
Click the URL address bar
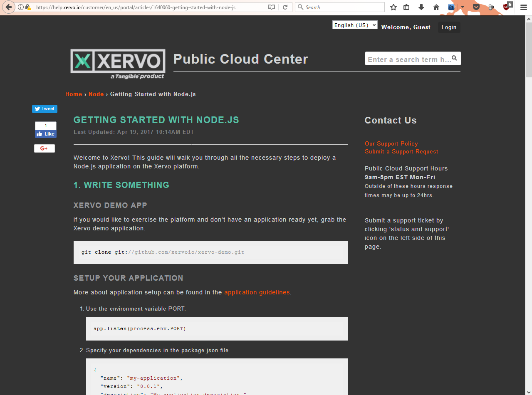(x=150, y=7)
